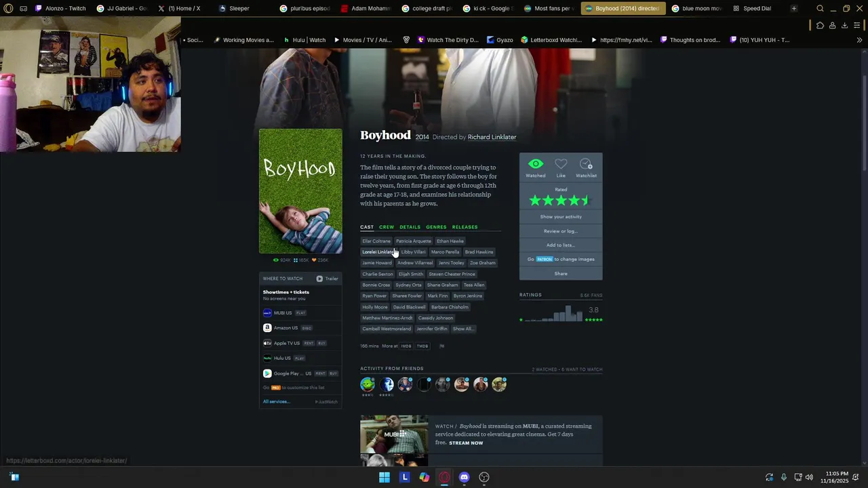The image size is (868, 488).
Task: Open the Windows Start menu
Action: click(x=384, y=477)
